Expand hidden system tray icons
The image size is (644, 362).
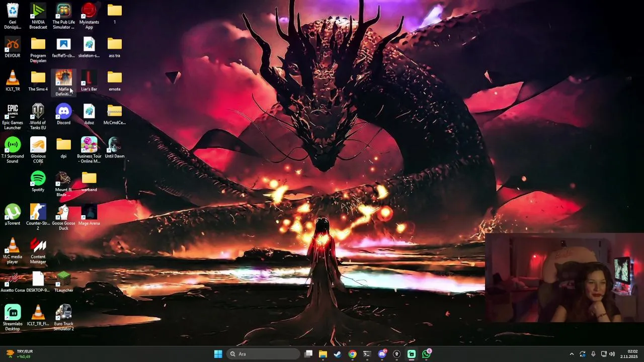pyautogui.click(x=572, y=354)
